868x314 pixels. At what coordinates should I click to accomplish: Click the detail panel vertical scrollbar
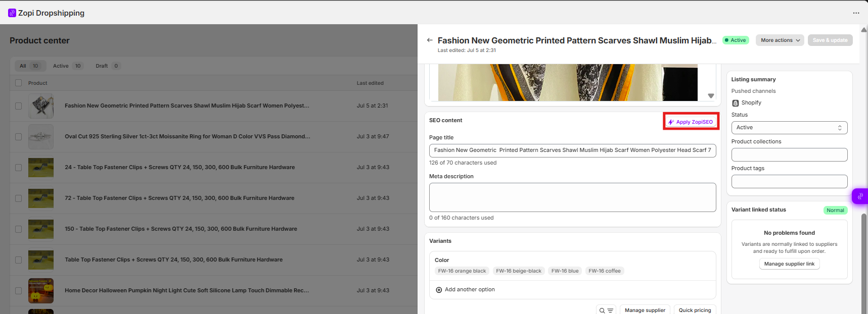(864, 263)
